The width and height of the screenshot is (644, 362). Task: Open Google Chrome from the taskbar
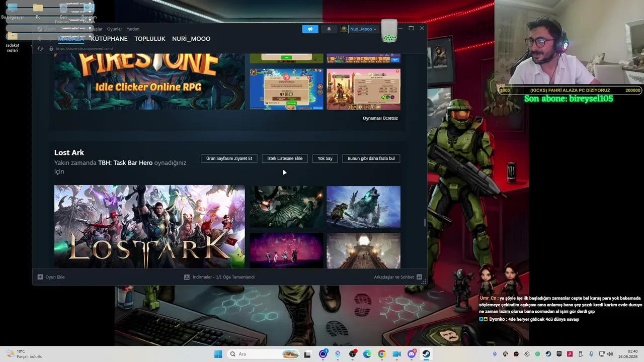(382, 354)
